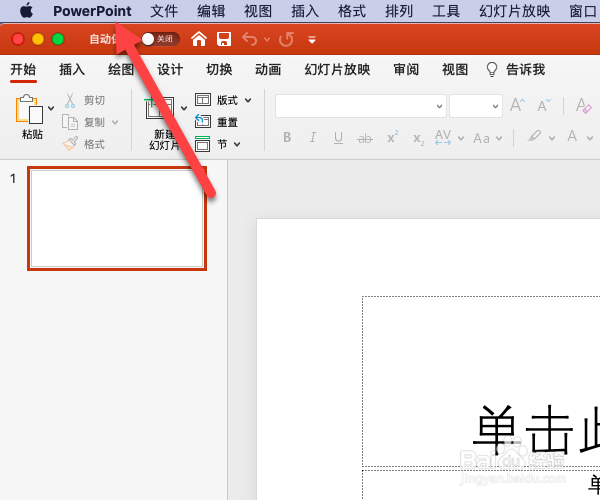Click the 复制 copy button

point(84,122)
